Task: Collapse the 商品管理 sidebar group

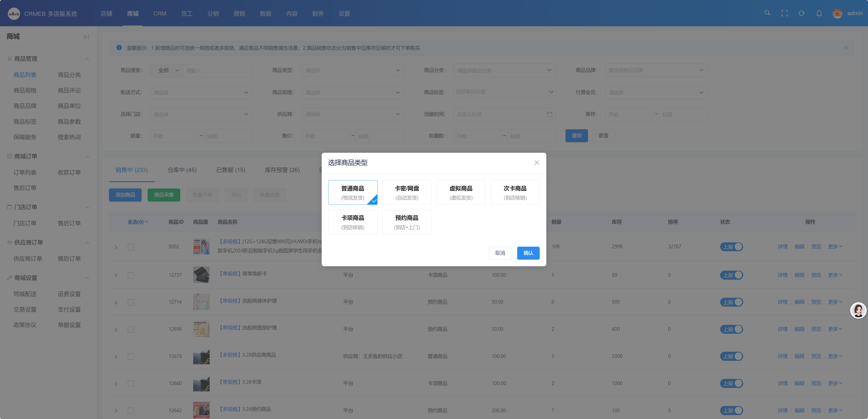Action: click(87, 59)
